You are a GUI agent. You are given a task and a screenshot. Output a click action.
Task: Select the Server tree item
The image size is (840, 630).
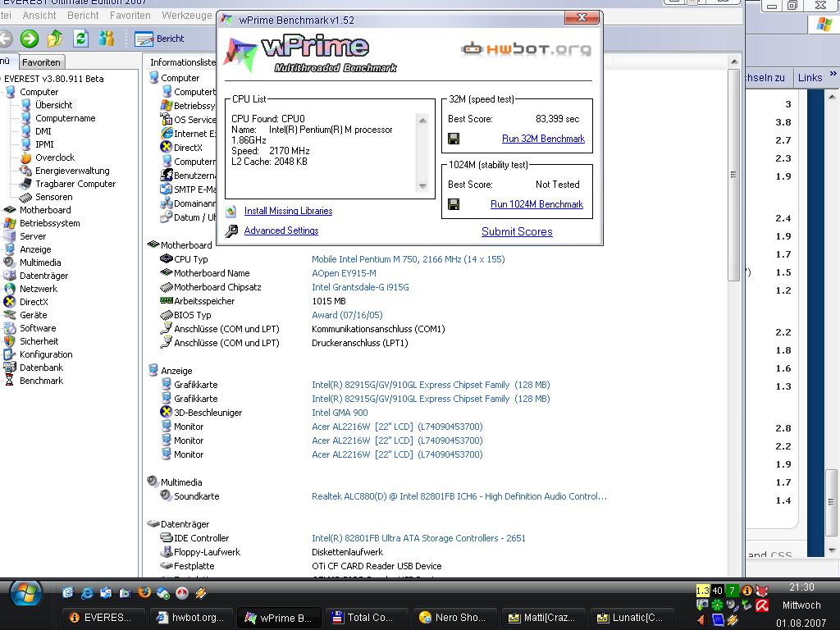tap(33, 236)
